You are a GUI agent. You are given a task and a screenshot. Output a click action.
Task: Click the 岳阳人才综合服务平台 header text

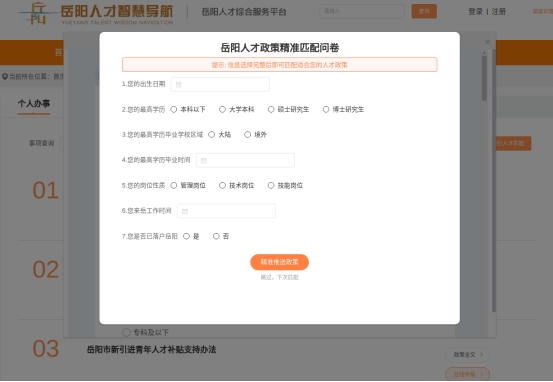[244, 12]
